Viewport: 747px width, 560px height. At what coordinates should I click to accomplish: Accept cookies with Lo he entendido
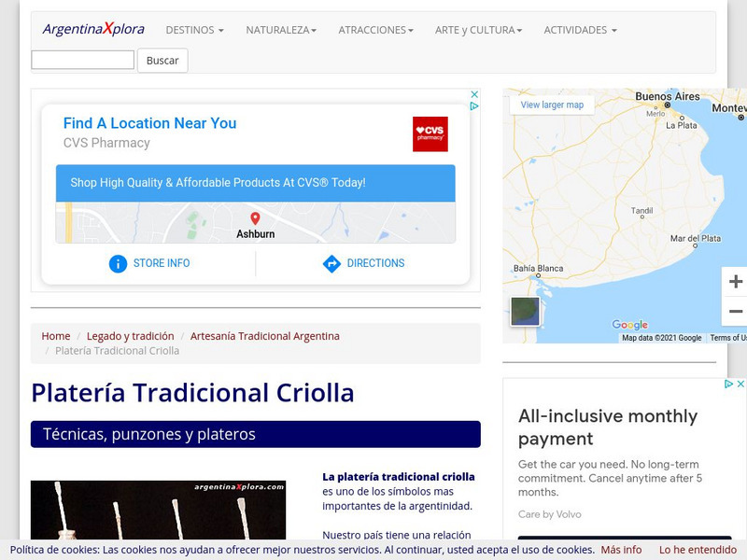click(698, 550)
